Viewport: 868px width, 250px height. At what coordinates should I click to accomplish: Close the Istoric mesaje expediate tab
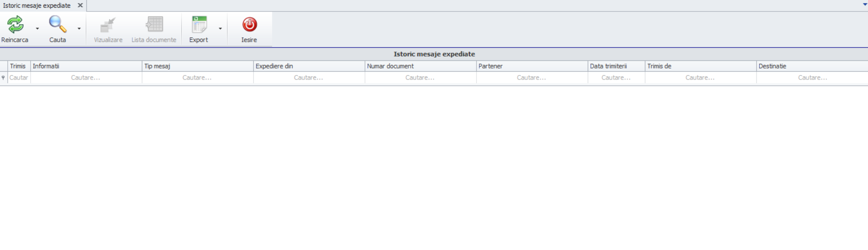point(80,5)
